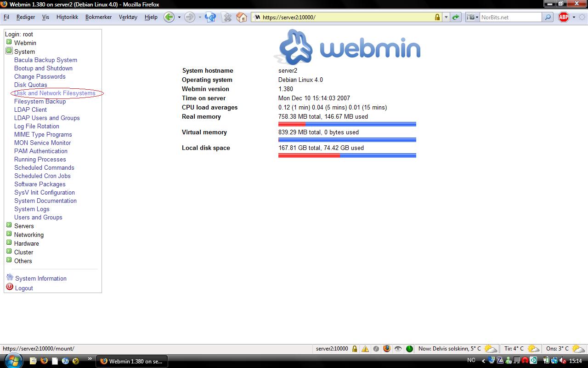Click the status bar padlock icon

coord(355,349)
